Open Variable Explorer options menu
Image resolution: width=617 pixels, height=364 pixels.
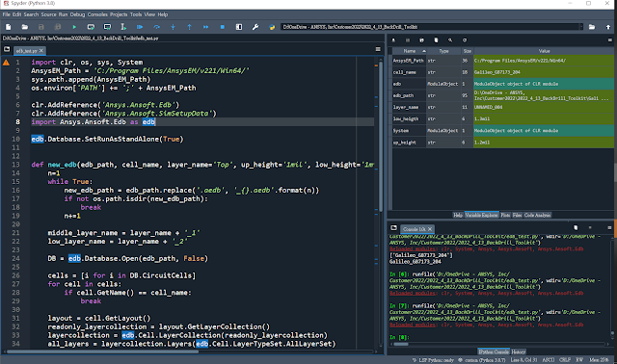610,40
